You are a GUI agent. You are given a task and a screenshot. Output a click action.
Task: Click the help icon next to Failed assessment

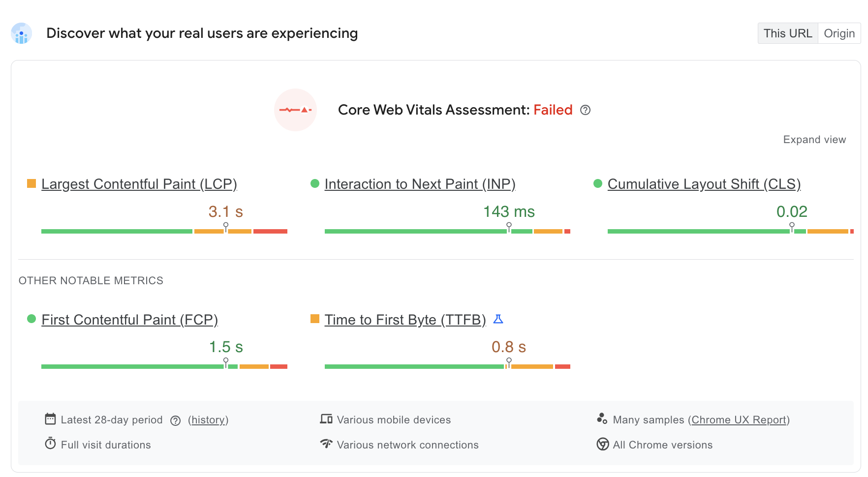[x=586, y=111]
